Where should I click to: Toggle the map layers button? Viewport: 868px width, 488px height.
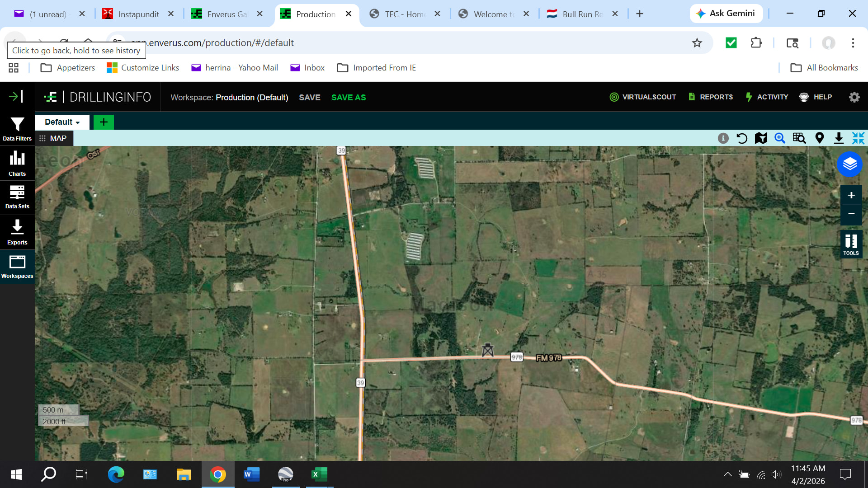(x=849, y=164)
